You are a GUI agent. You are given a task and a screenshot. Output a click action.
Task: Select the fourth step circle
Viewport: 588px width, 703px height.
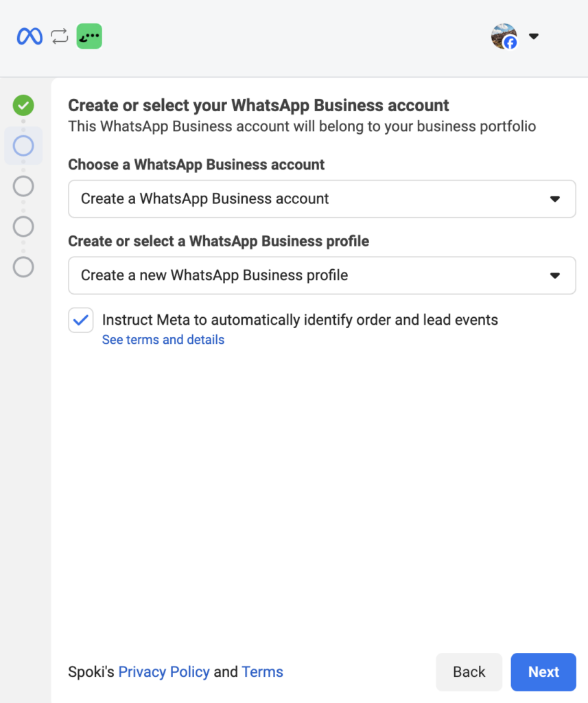coord(23,227)
